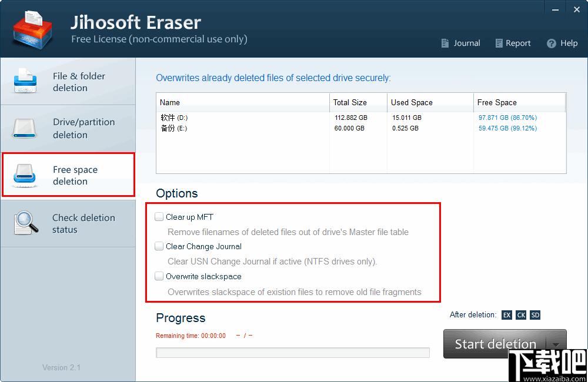Image resolution: width=588 pixels, height=382 pixels.
Task: Click Version 2.1 label
Action: [x=62, y=367]
